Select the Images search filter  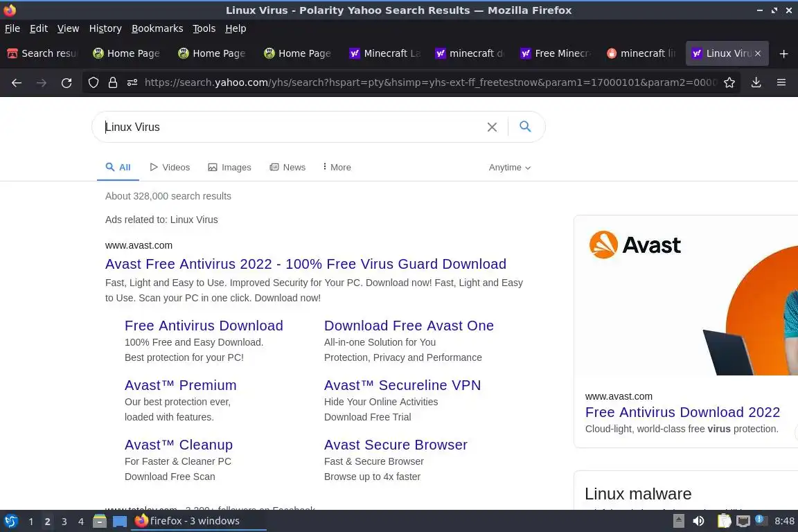coord(229,168)
